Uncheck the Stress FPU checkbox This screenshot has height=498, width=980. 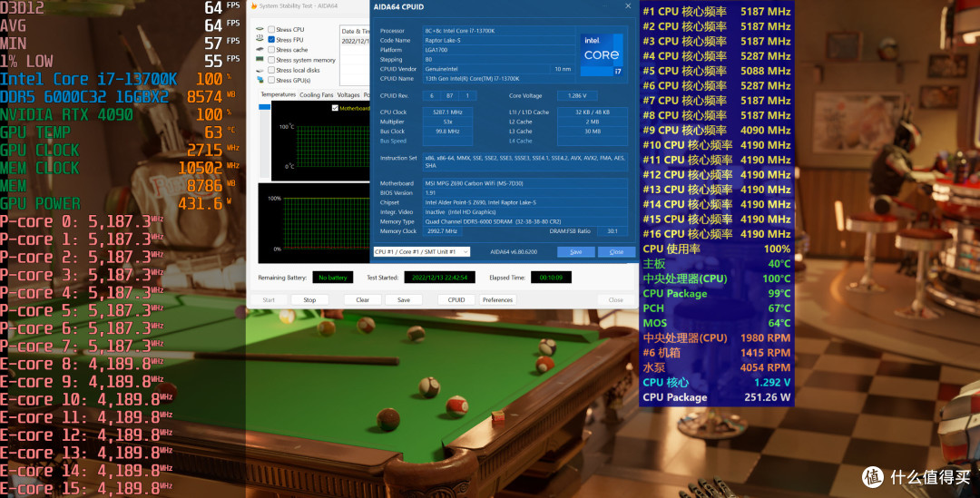[x=271, y=39]
